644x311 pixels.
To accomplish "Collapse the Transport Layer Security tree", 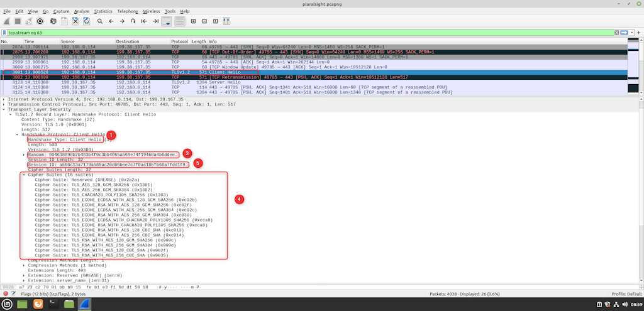I will click(x=4, y=109).
